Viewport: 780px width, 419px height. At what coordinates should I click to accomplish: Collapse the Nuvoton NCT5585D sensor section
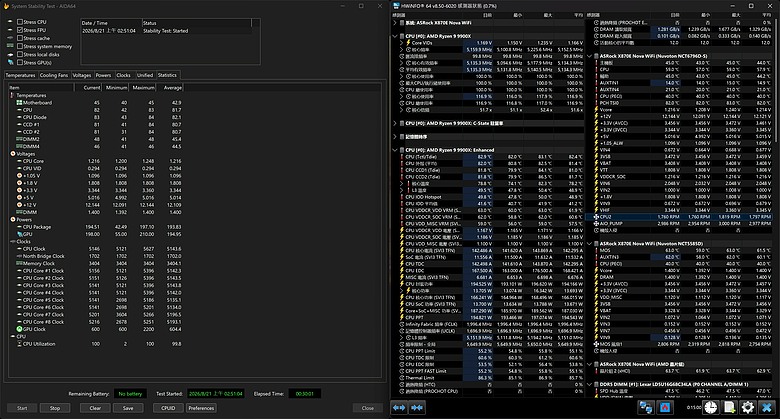point(589,244)
